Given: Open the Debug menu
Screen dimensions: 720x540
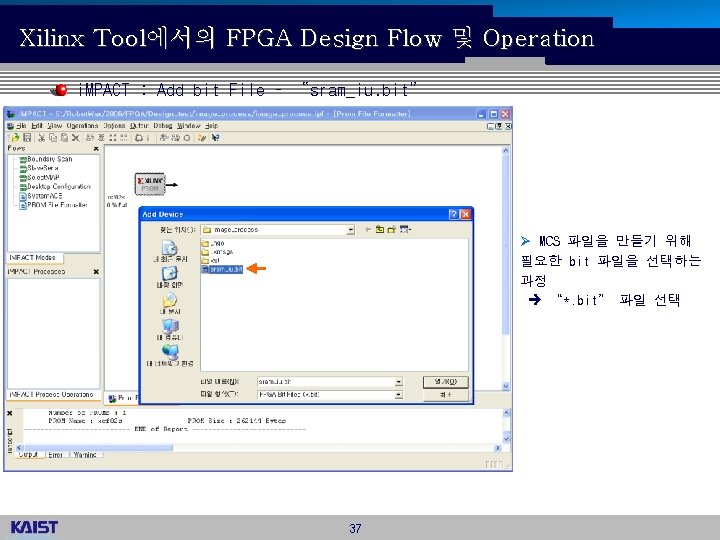Looking at the screenshot, I should 163,125.
